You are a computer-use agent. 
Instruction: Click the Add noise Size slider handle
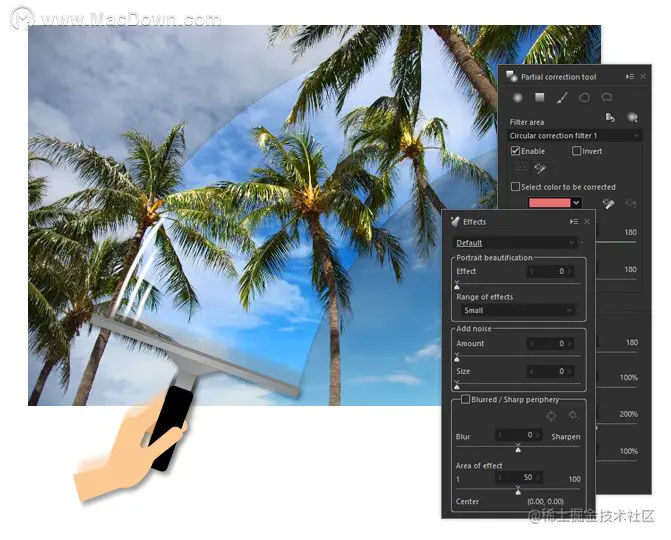(x=457, y=386)
